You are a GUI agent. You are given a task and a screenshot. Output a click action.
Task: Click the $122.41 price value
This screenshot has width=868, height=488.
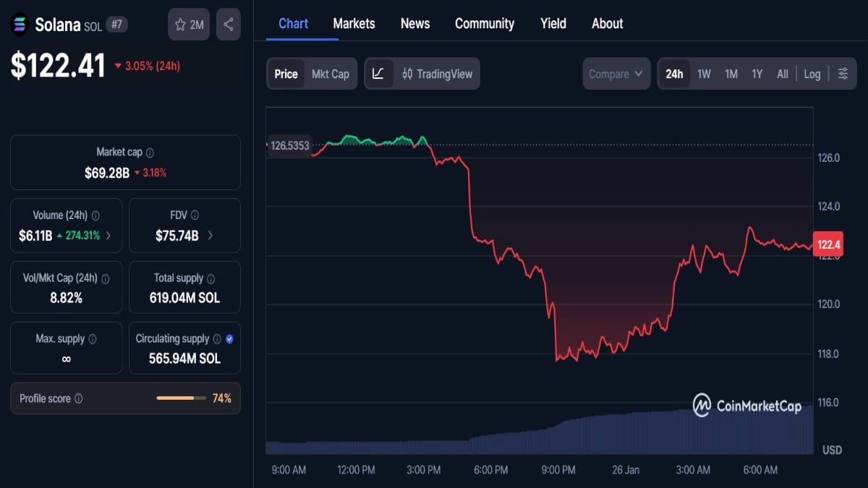58,65
